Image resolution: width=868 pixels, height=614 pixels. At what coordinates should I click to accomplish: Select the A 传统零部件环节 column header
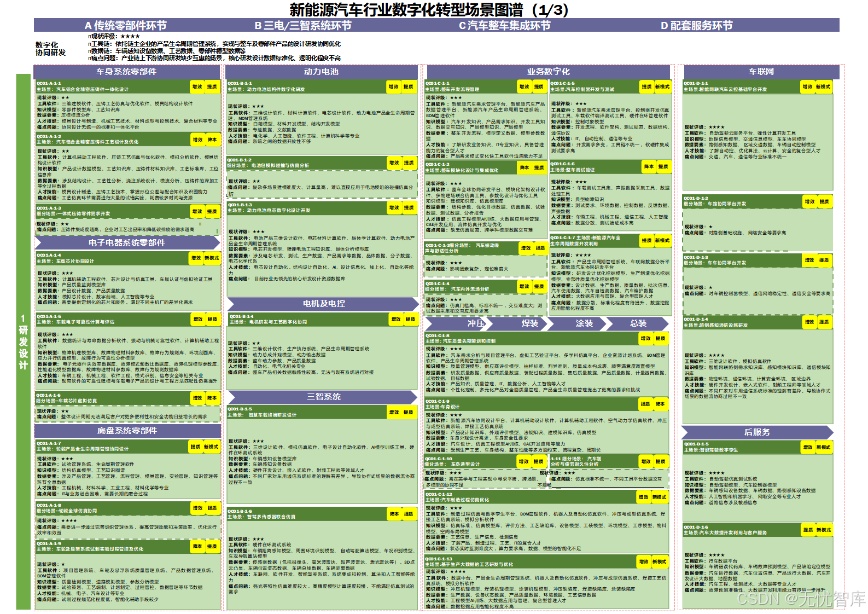[x=126, y=25]
